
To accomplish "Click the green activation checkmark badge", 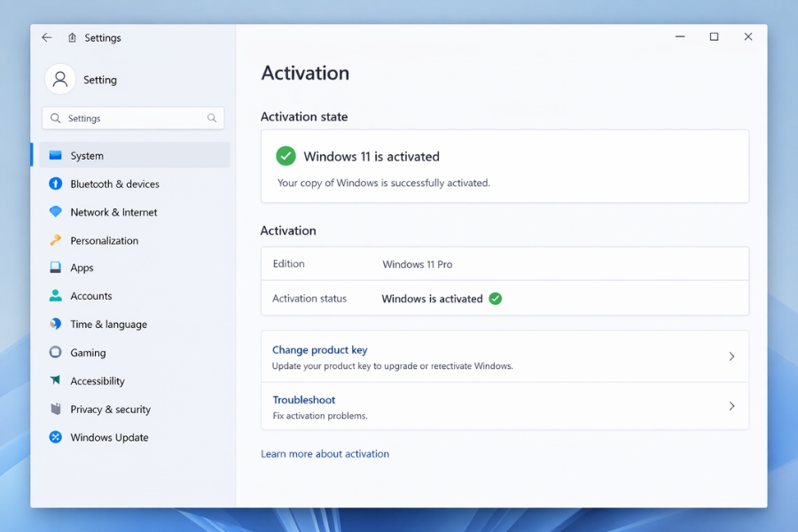I will tap(286, 155).
